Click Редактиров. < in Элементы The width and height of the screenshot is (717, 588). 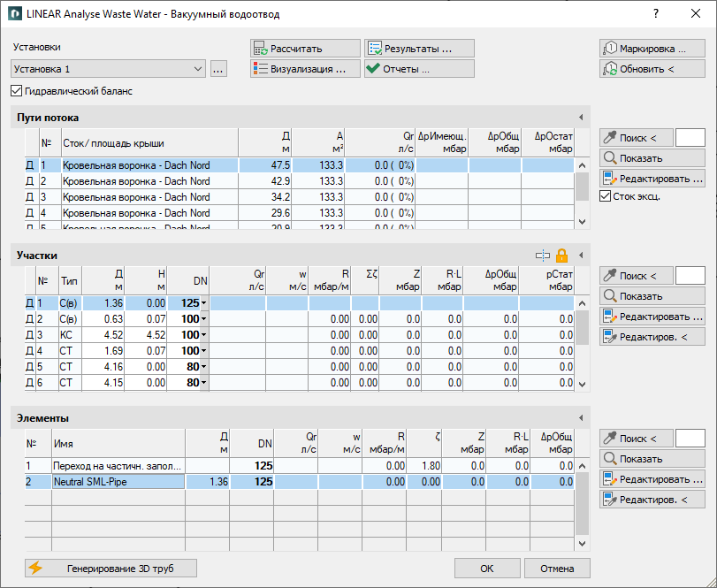tap(652, 500)
